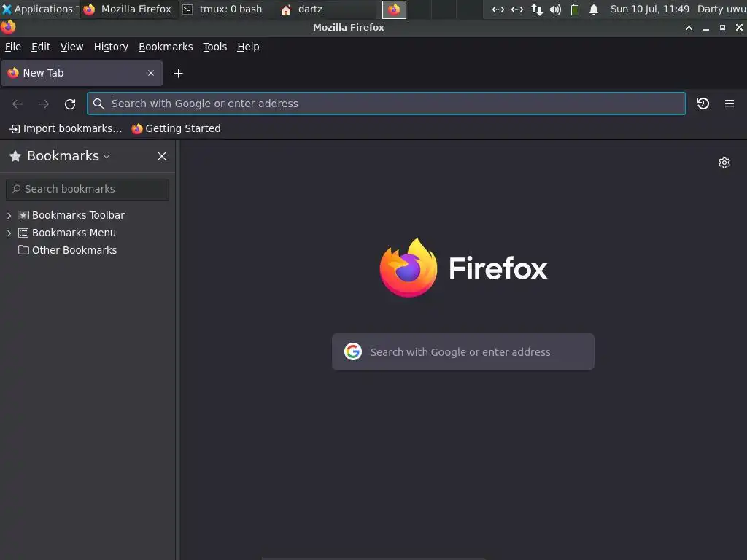
Task: Open the history clock icon in toolbar
Action: point(703,104)
